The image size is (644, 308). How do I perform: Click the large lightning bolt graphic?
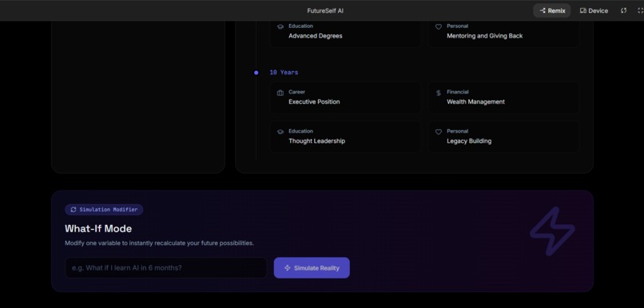[x=552, y=231]
